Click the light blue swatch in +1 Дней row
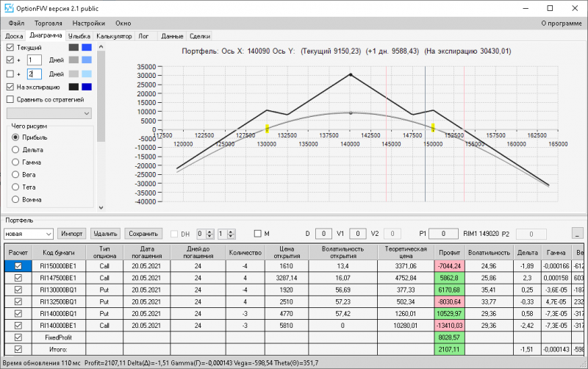This screenshot has width=588, height=369. pyautogui.click(x=87, y=60)
